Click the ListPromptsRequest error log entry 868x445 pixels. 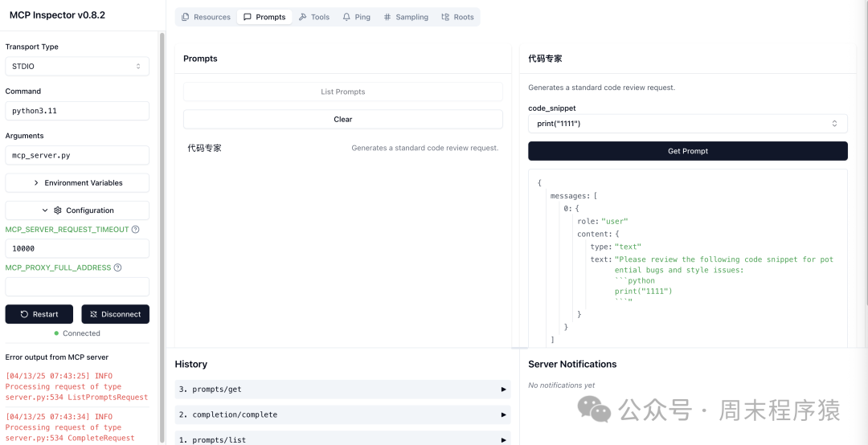click(77, 386)
